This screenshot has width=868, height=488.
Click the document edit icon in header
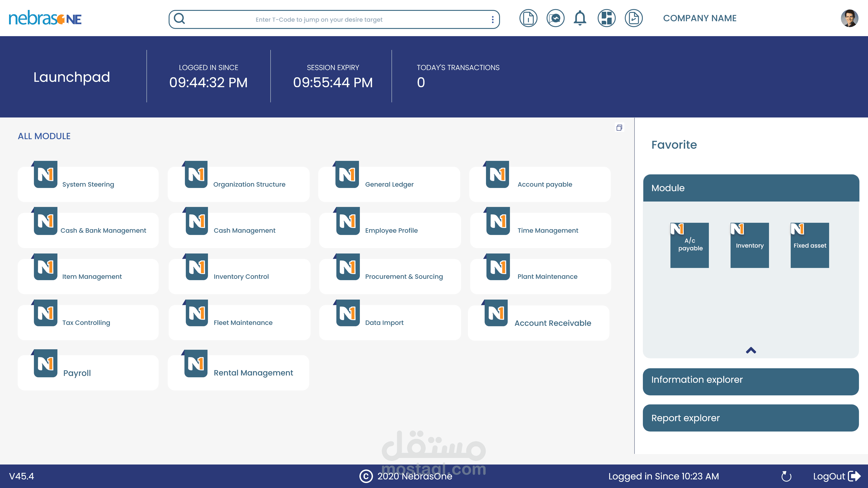click(633, 18)
